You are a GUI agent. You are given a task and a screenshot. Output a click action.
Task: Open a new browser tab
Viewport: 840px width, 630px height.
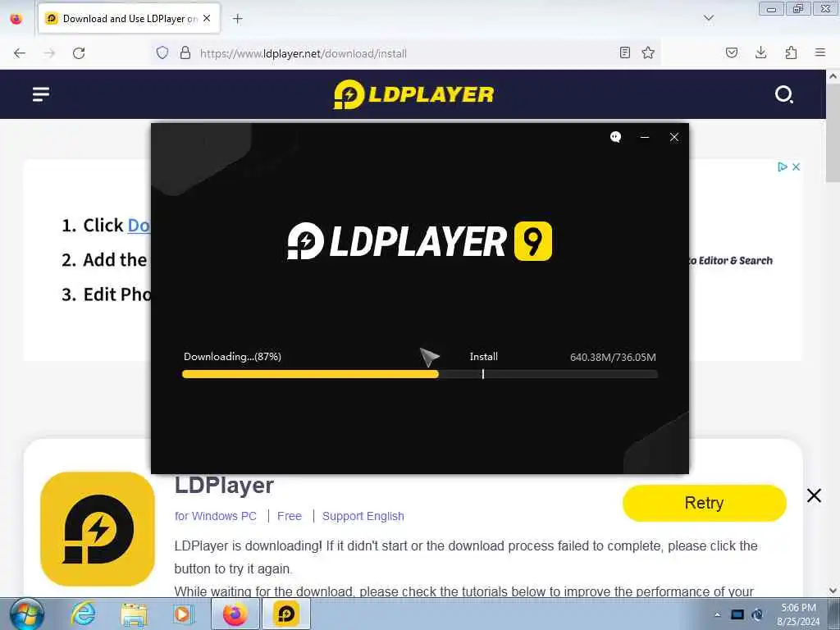pos(237,19)
